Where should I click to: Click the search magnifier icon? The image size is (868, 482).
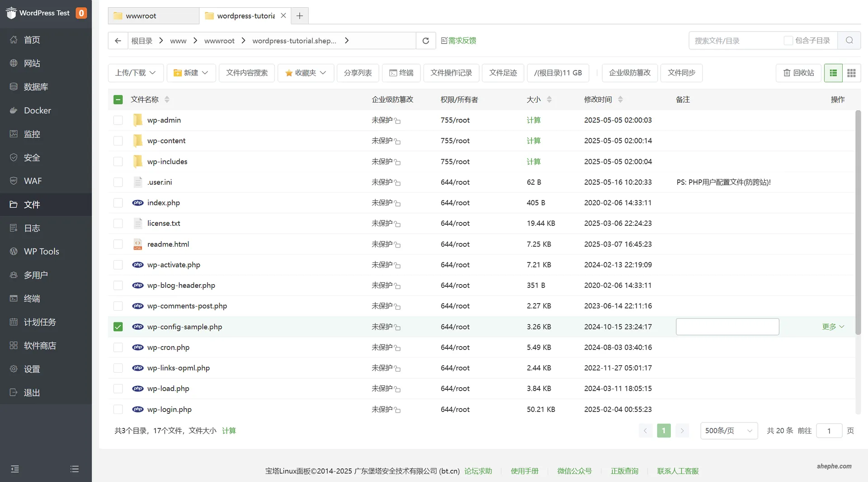point(849,41)
